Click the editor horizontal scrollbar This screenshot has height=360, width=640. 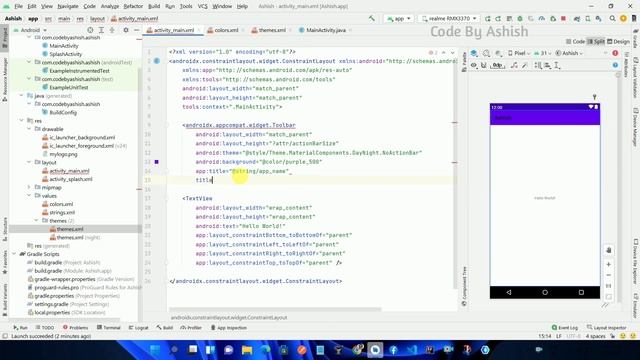tap(275, 309)
